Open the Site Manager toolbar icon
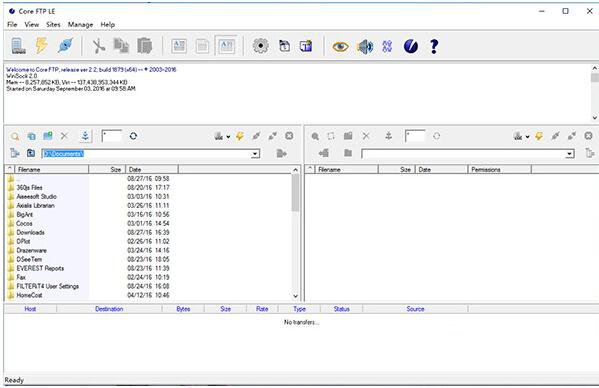This screenshot has height=388, width=599. tap(18, 46)
